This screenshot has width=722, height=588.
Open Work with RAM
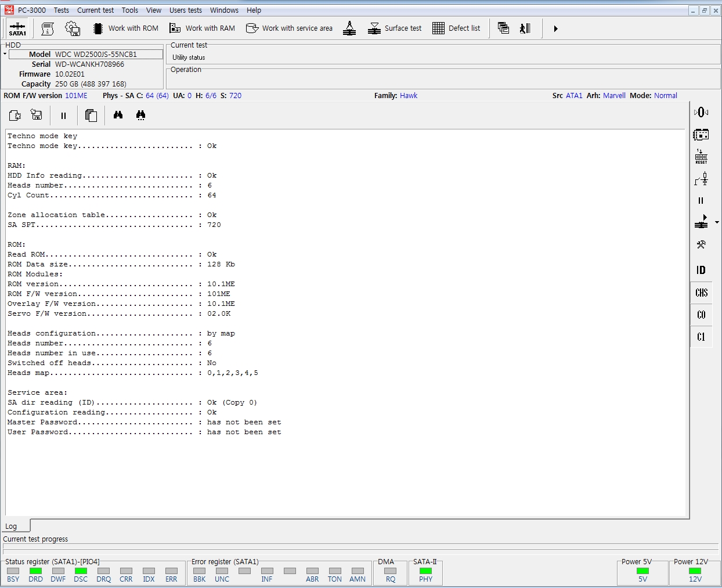click(x=202, y=28)
